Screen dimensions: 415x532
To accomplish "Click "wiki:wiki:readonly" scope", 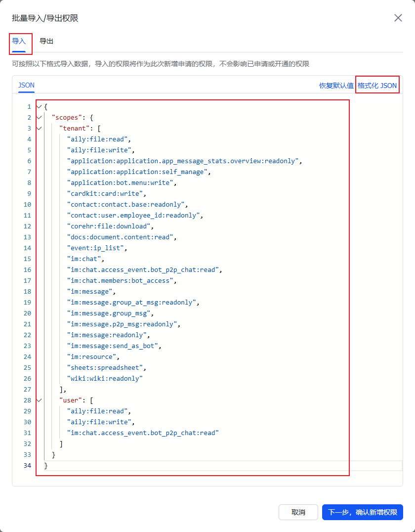I will point(105,378).
